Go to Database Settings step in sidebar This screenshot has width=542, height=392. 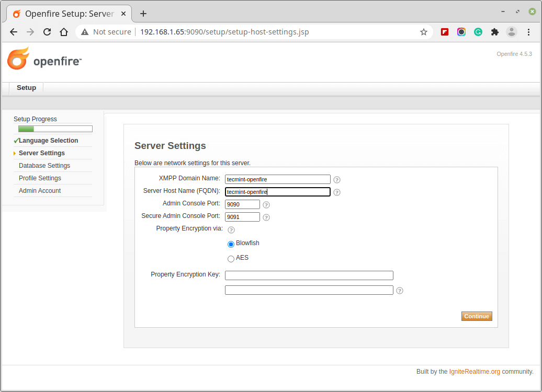point(44,166)
